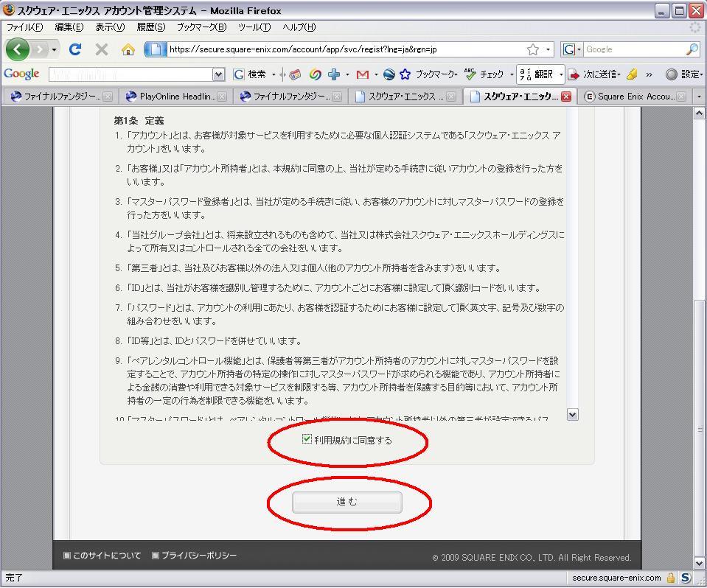Open the 設定 settings button
707x588 pixels.
click(684, 74)
